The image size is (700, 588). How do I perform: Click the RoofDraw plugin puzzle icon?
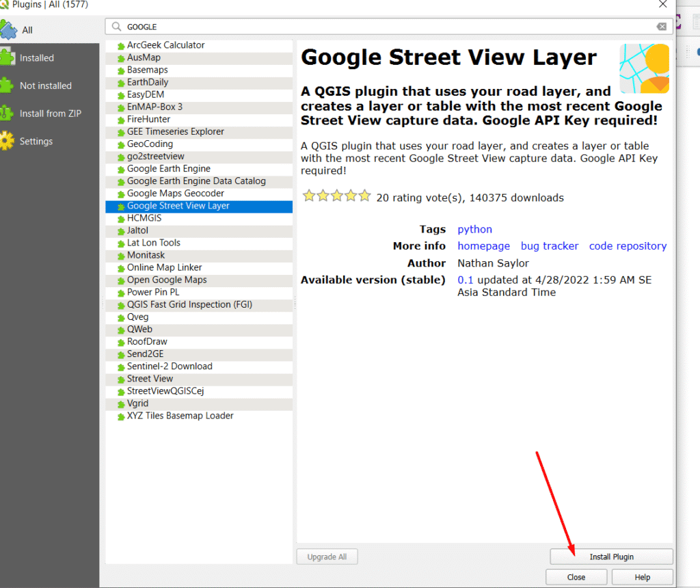pos(120,343)
